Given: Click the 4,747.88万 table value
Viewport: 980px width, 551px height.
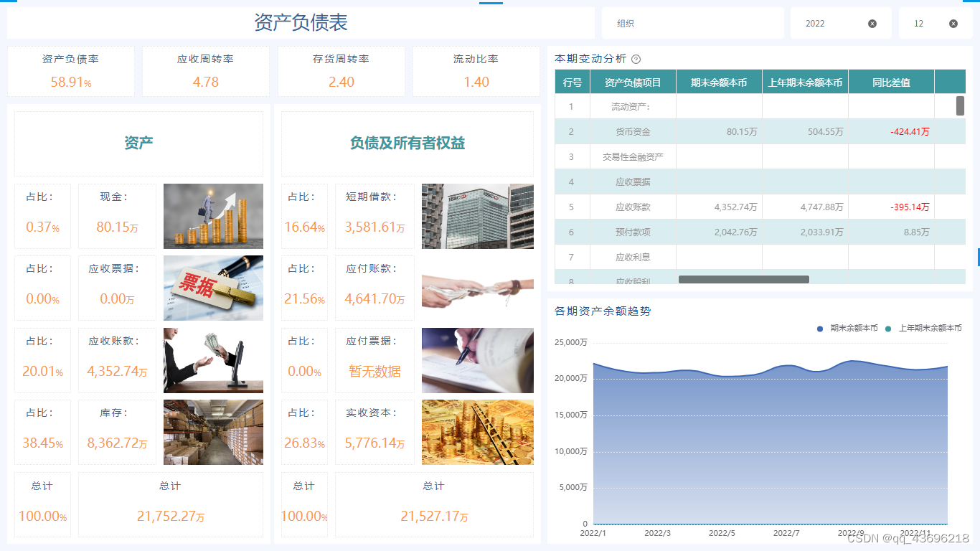Looking at the screenshot, I should click(822, 207).
